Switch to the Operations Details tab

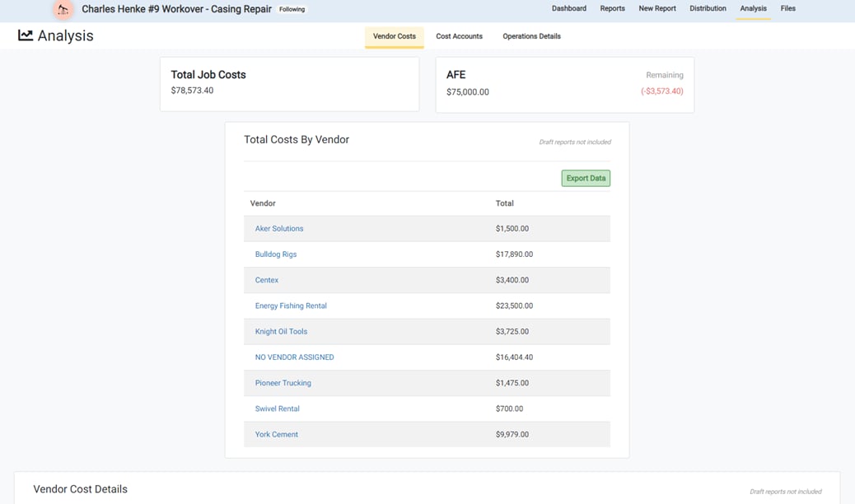(531, 36)
